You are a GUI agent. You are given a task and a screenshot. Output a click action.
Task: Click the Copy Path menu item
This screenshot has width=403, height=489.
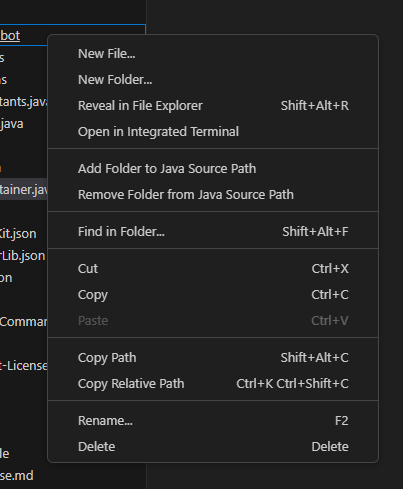[213, 358]
